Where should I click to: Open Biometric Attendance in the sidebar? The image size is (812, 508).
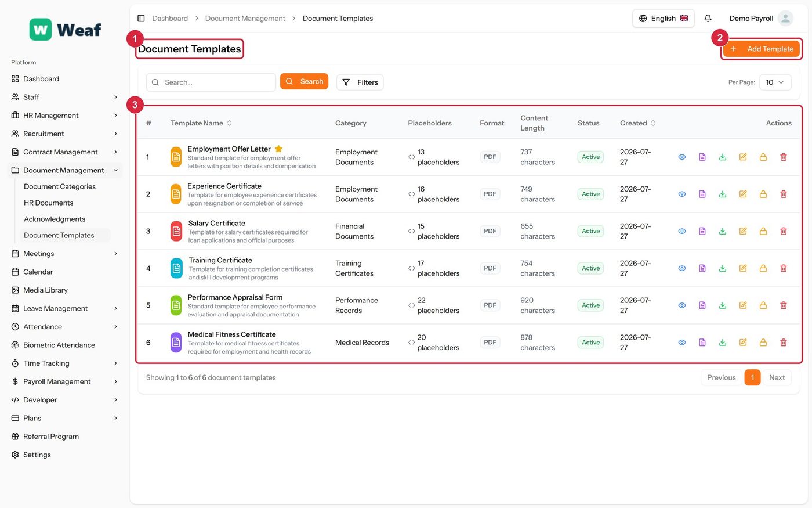pos(64,345)
